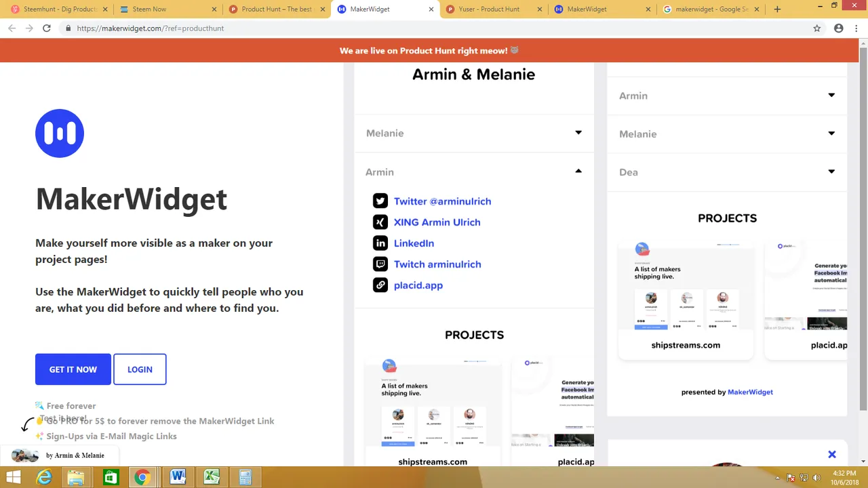868x488 pixels.
Task: Click 'Sign-Ups via E-Mail Magic Links' text
Action: click(111, 436)
